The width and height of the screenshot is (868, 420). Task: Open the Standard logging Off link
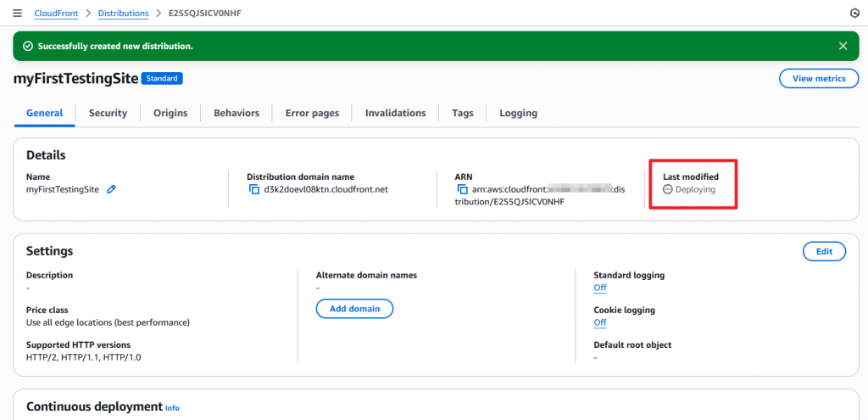tap(600, 288)
